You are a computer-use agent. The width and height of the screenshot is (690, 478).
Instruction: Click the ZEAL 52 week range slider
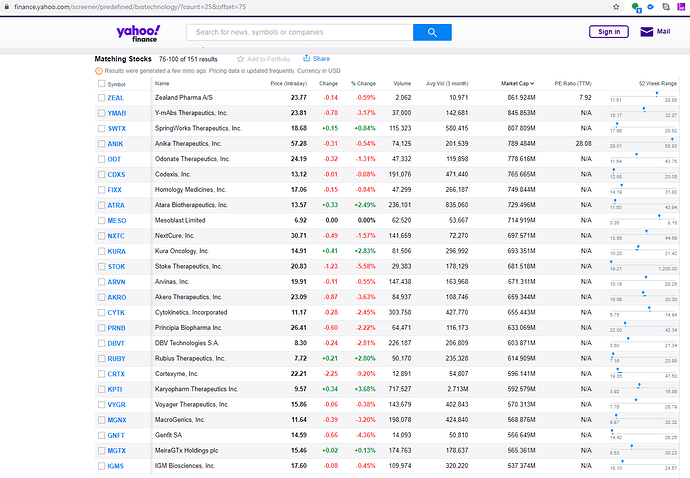[x=643, y=96]
